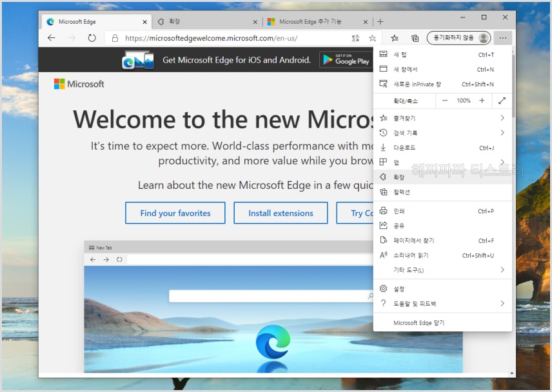Click the Google Play badge
The width and height of the screenshot is (552, 392).
click(x=346, y=60)
